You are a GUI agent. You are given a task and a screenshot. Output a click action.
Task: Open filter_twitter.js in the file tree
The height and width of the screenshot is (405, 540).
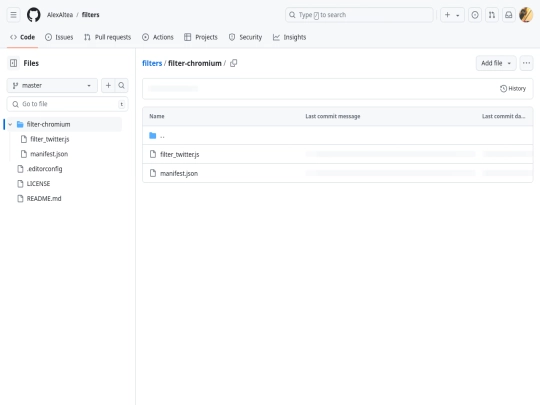click(50, 139)
